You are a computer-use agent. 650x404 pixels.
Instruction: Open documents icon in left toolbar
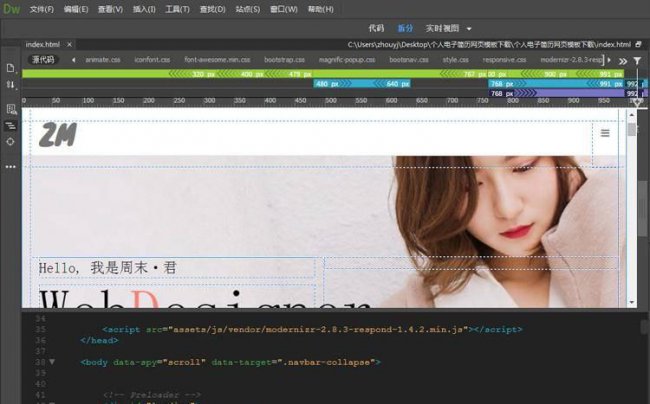pos(10,68)
